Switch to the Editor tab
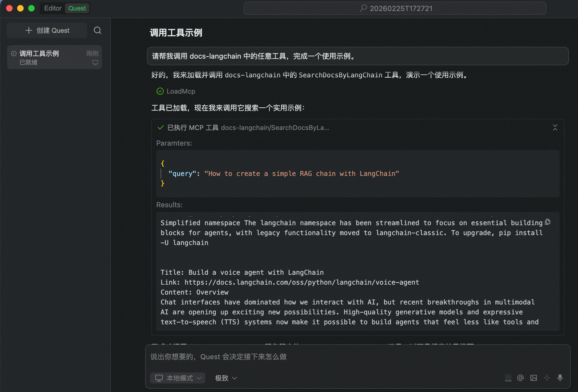This screenshot has height=392, width=578. tap(52, 8)
